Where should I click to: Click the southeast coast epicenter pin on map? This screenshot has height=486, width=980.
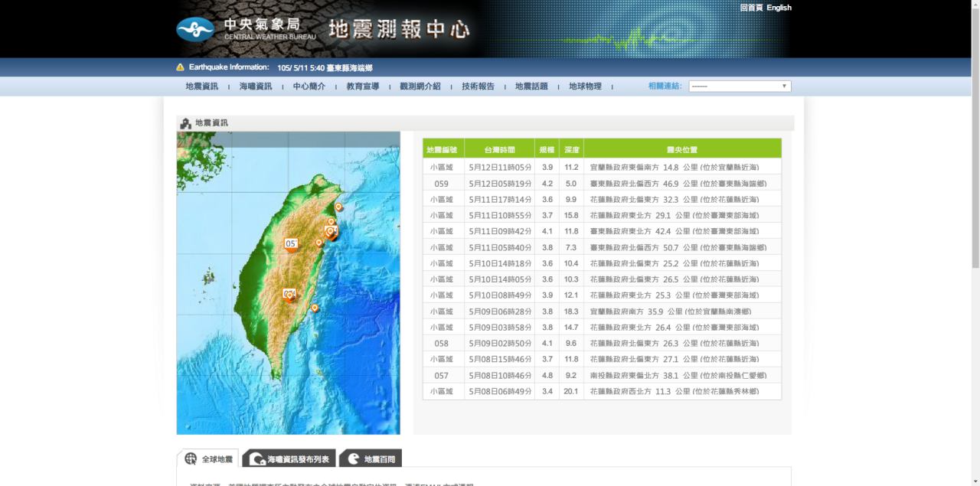coord(314,308)
